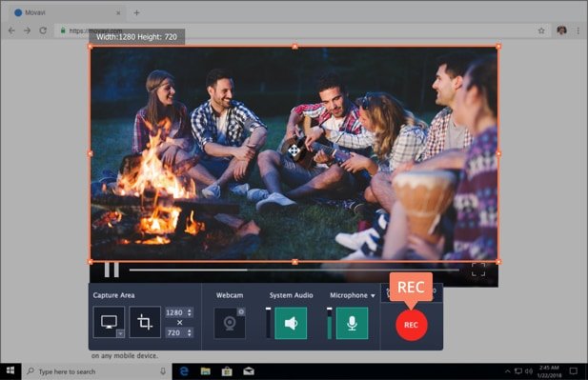Open Mail app from taskbar
Image resolution: width=588 pixels, height=380 pixels.
tap(249, 371)
